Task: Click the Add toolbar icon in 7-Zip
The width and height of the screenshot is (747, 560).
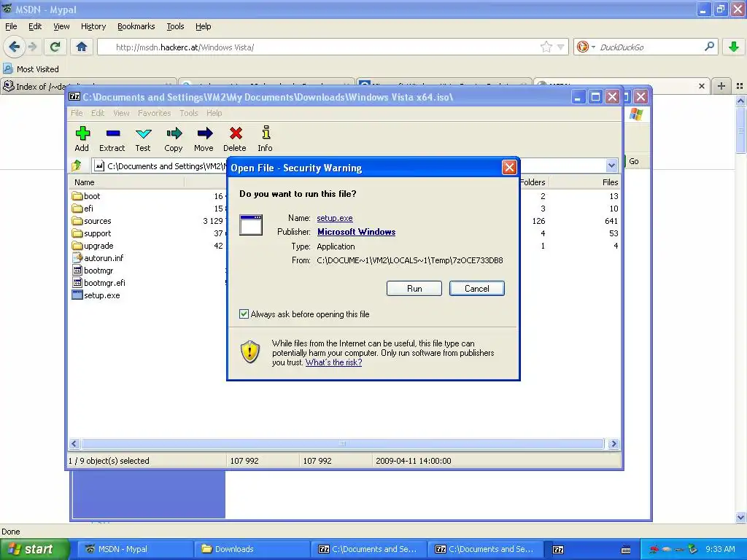Action: (x=82, y=134)
